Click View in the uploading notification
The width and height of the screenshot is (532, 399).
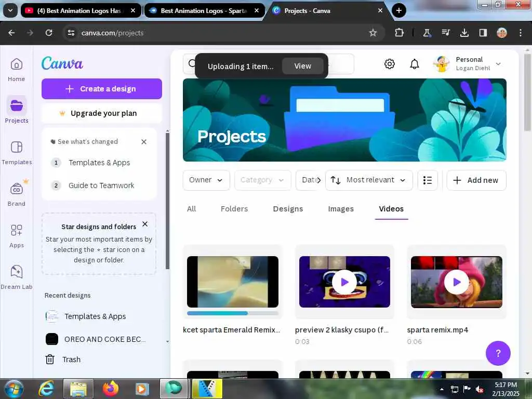[303, 66]
